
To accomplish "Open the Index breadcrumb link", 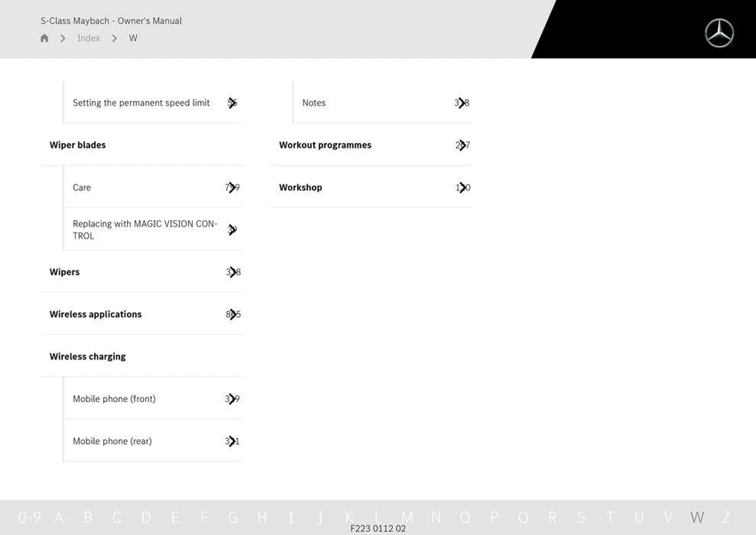I will 88,38.
